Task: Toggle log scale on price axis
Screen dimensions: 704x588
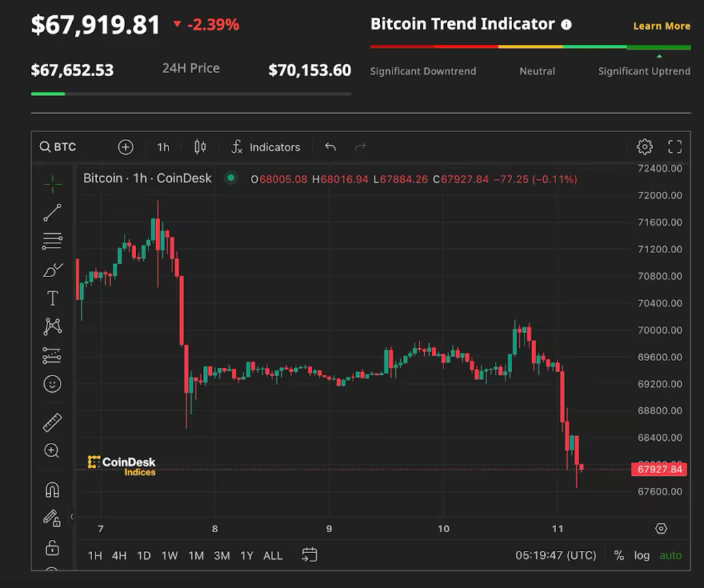Action: pos(641,556)
